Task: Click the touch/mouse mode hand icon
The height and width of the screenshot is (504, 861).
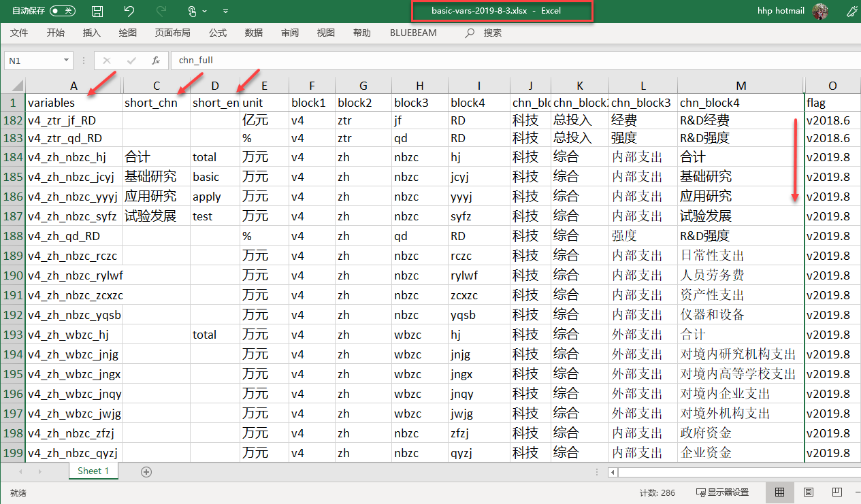Action: [x=193, y=12]
